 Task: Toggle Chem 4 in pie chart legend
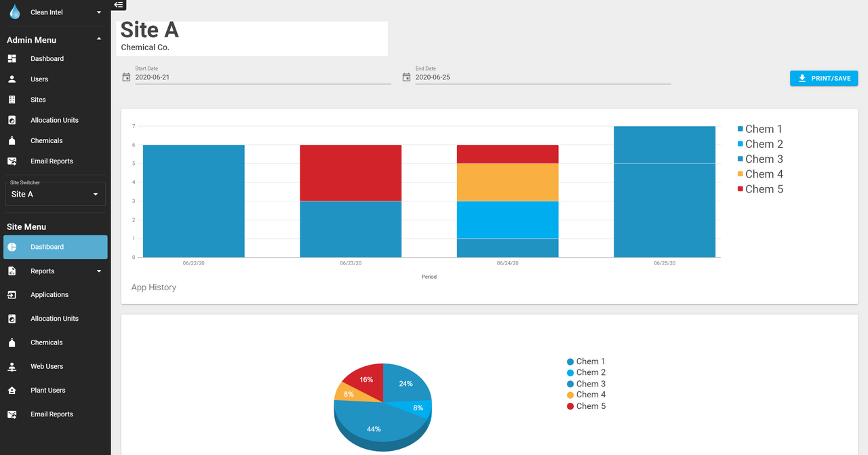586,395
